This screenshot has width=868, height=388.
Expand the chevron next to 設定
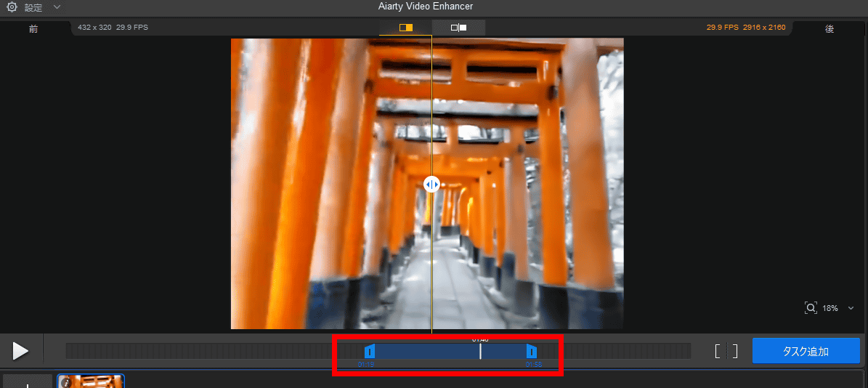(x=57, y=7)
